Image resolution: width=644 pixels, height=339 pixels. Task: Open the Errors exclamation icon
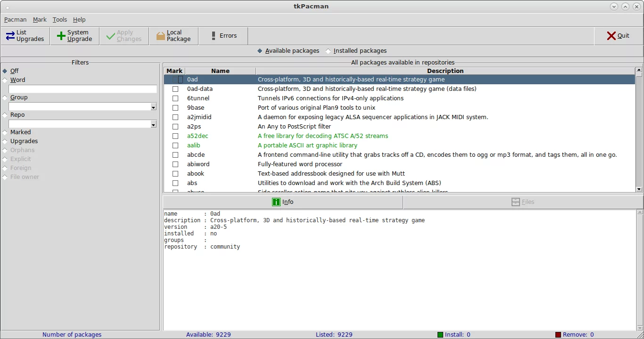[x=214, y=36]
